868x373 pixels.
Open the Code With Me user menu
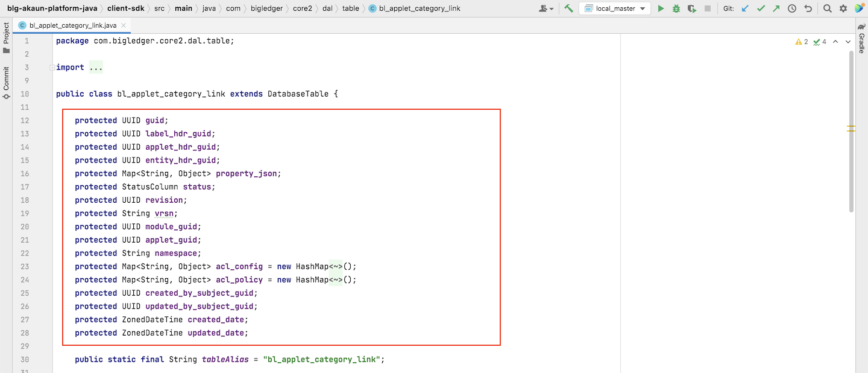click(x=547, y=8)
